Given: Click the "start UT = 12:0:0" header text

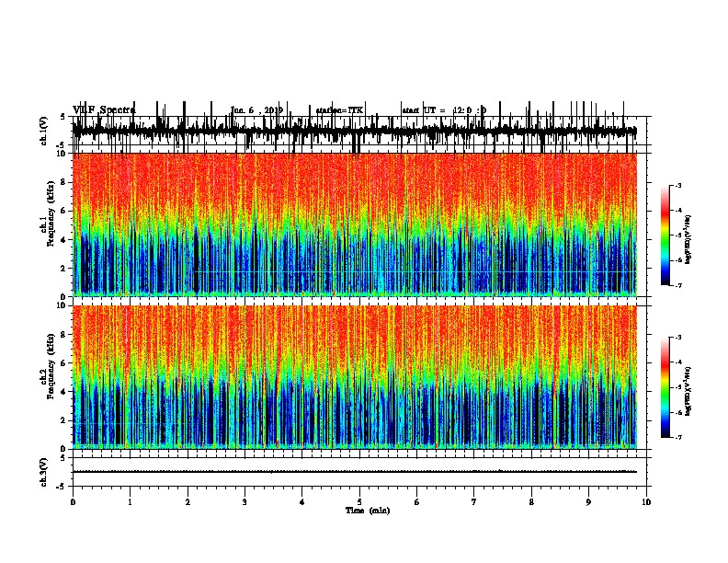Looking at the screenshot, I should click(x=444, y=110).
